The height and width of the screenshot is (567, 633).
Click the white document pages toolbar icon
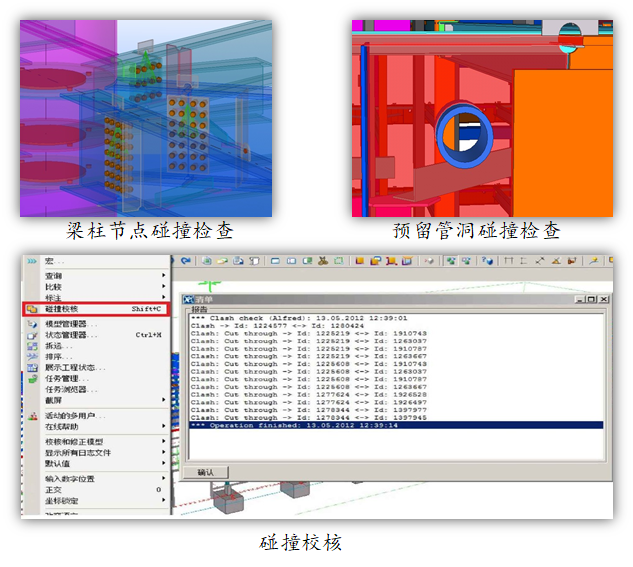[254, 261]
